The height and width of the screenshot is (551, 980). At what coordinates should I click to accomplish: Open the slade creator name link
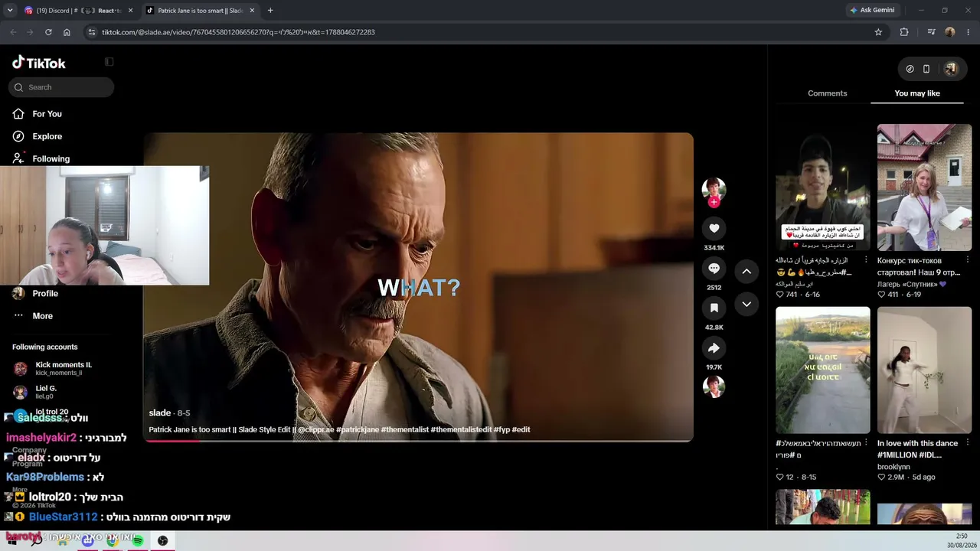[x=160, y=413]
